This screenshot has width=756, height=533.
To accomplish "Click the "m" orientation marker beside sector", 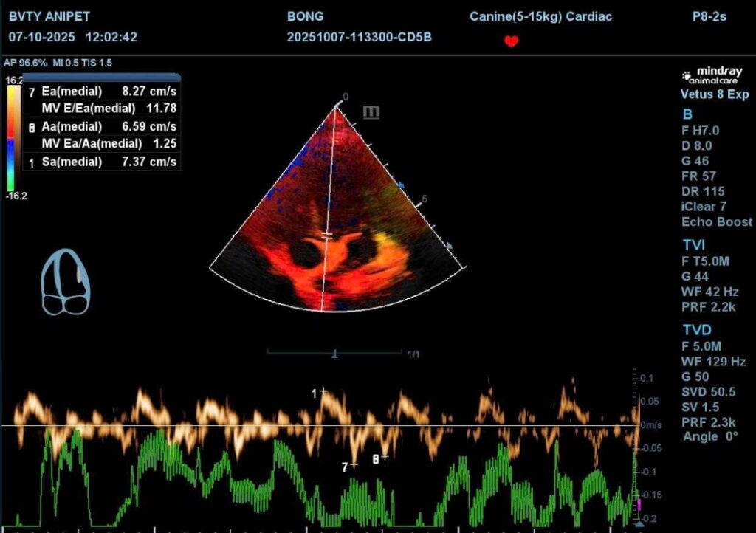I will point(371,111).
